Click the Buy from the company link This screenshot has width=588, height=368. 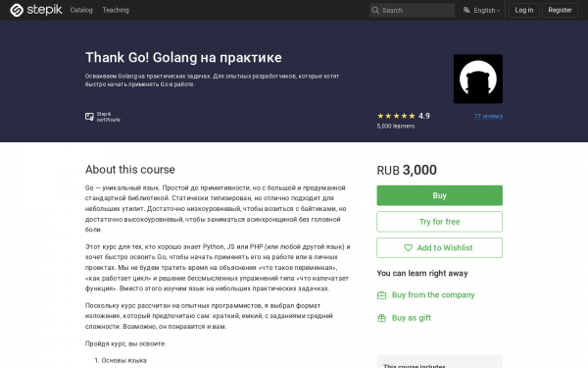tap(433, 295)
